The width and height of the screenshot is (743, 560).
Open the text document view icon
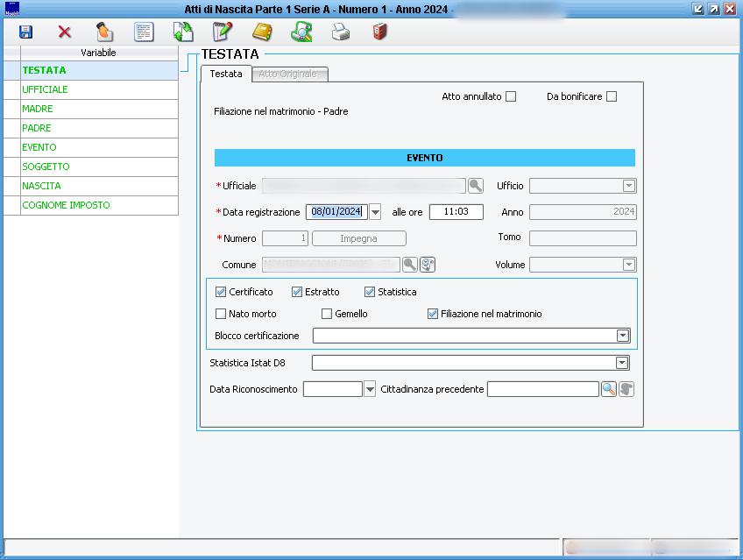[x=144, y=32]
